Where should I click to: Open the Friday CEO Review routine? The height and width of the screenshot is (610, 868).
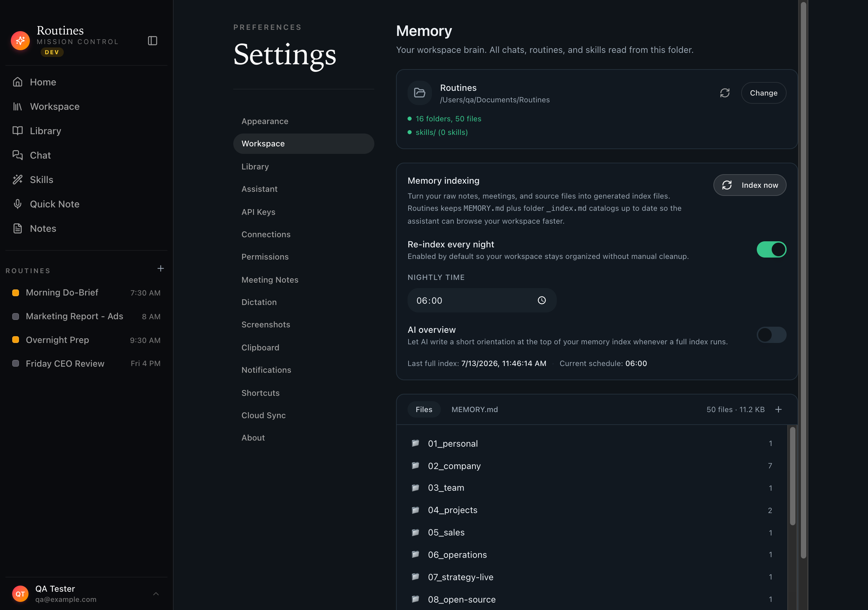coord(86,363)
